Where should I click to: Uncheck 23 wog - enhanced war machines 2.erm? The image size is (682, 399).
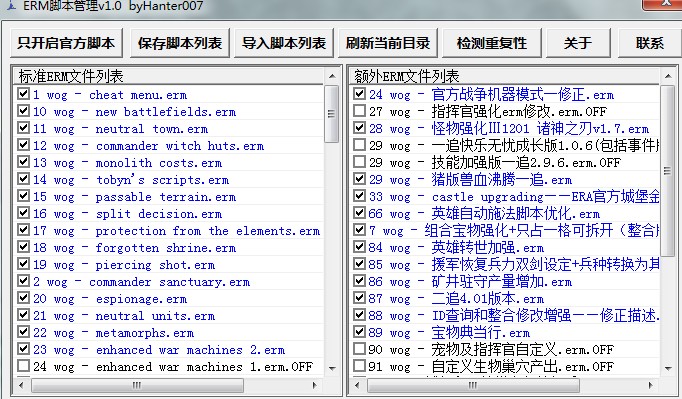click(23, 349)
